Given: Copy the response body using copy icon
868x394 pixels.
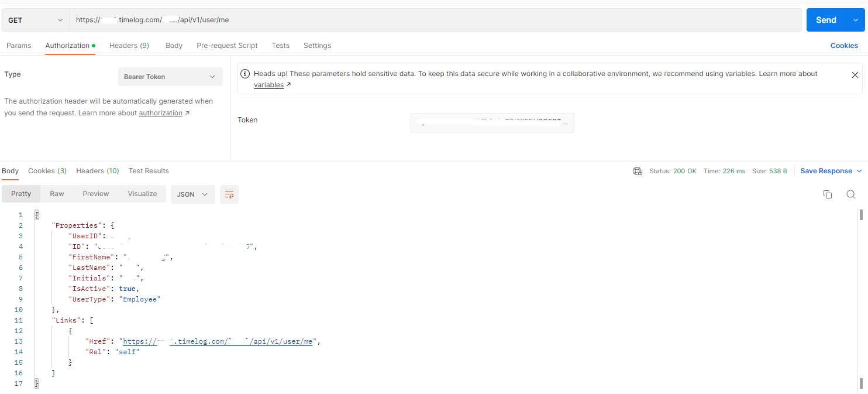Looking at the screenshot, I should pos(827,194).
